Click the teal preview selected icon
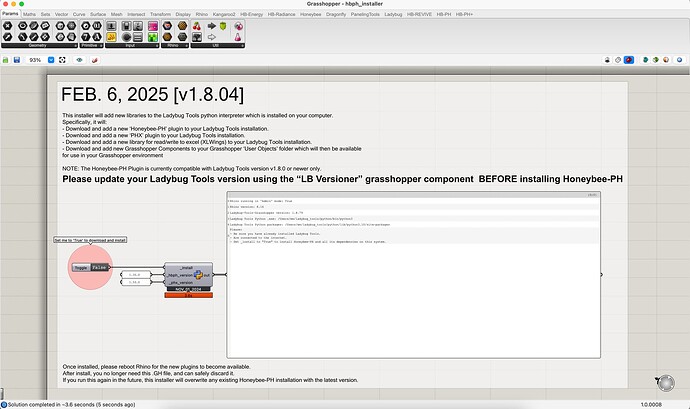Image resolution: width=690 pixels, height=409 pixels. point(646,60)
